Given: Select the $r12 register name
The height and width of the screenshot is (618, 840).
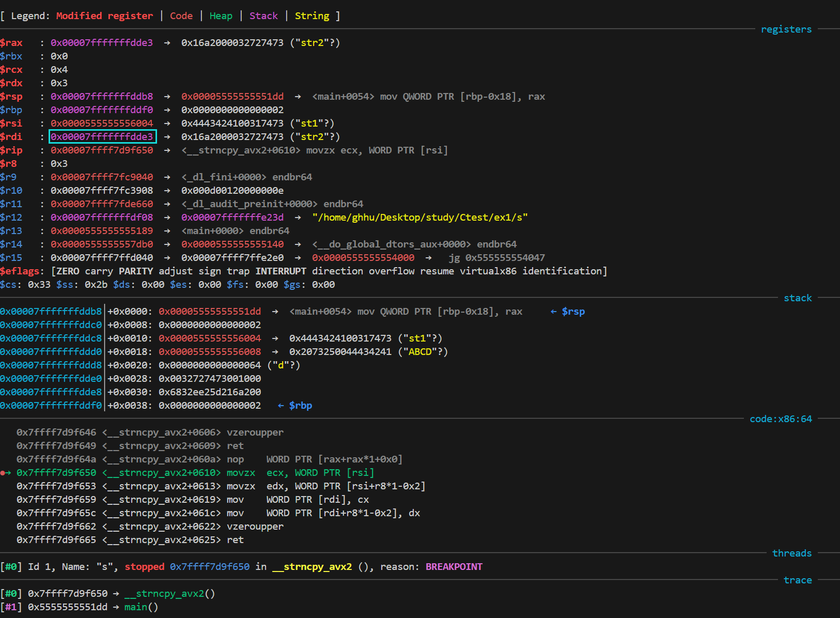Looking at the screenshot, I should [11, 218].
